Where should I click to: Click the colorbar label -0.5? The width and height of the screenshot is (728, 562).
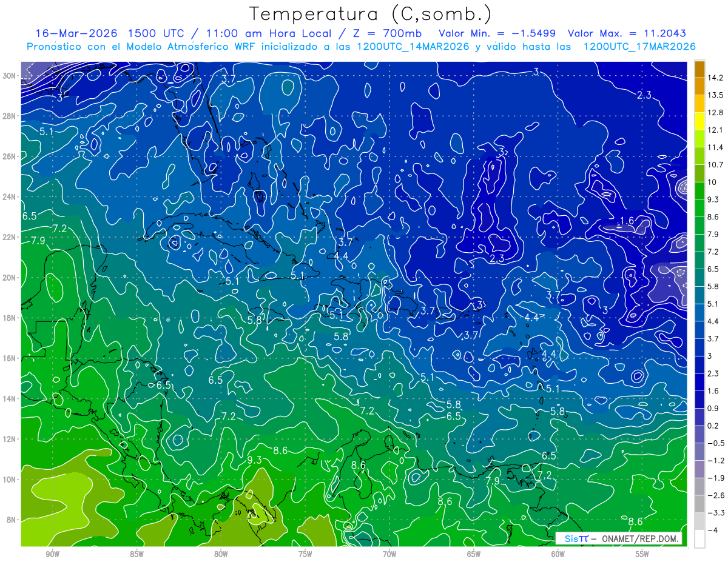(716, 443)
